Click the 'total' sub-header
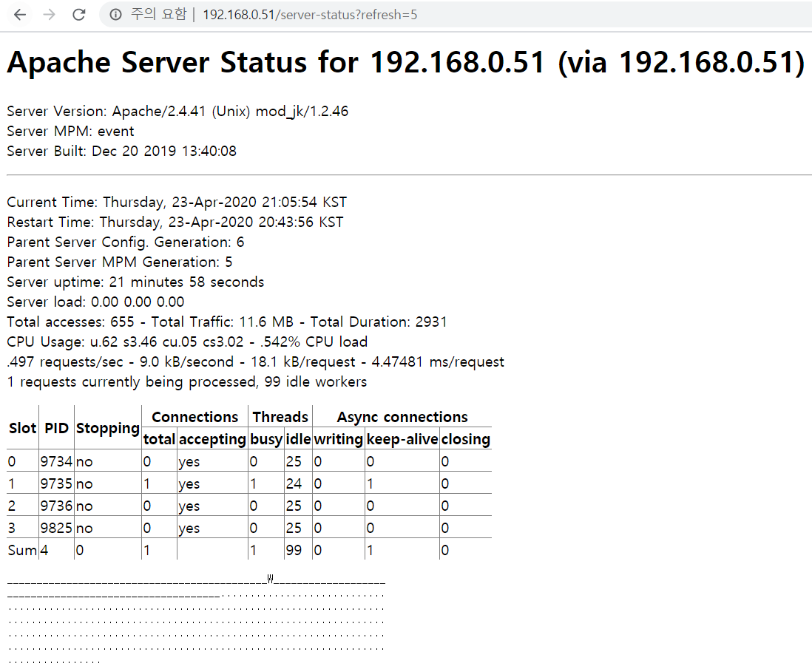This screenshot has height=669, width=812. [159, 439]
